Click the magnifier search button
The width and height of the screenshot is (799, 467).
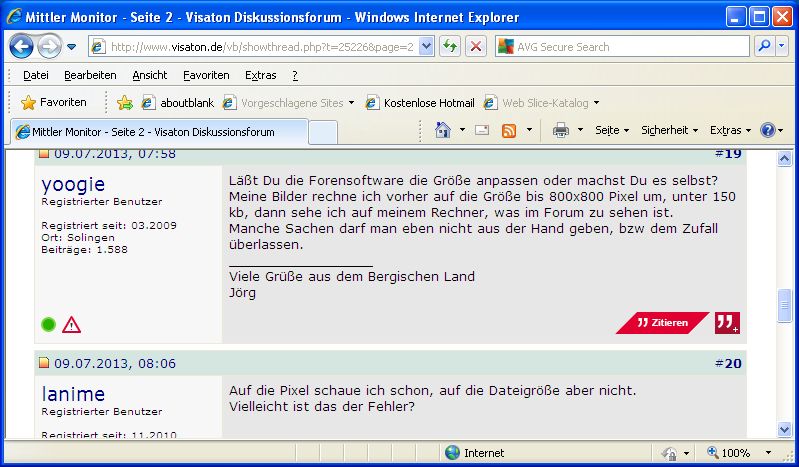point(764,46)
